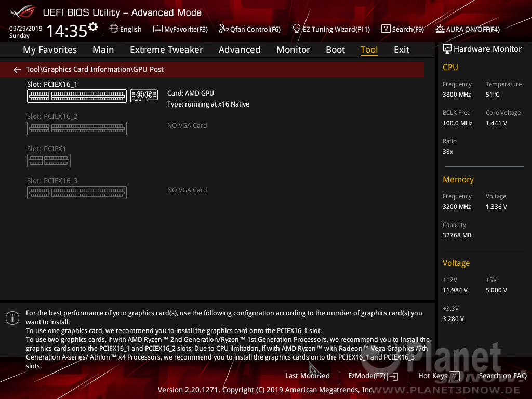The width and height of the screenshot is (532, 399).
Task: Click the CPU frequency value 3800 MHz
Action: pyautogui.click(x=456, y=95)
